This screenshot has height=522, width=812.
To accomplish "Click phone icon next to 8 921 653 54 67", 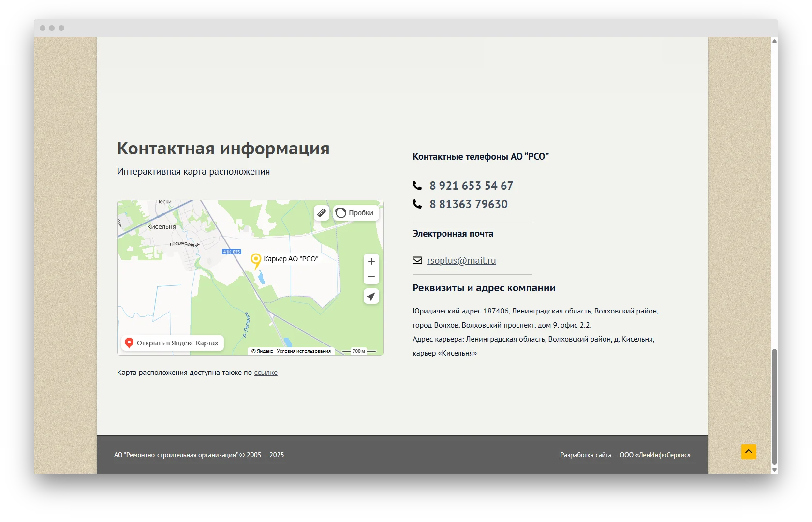I will point(417,186).
